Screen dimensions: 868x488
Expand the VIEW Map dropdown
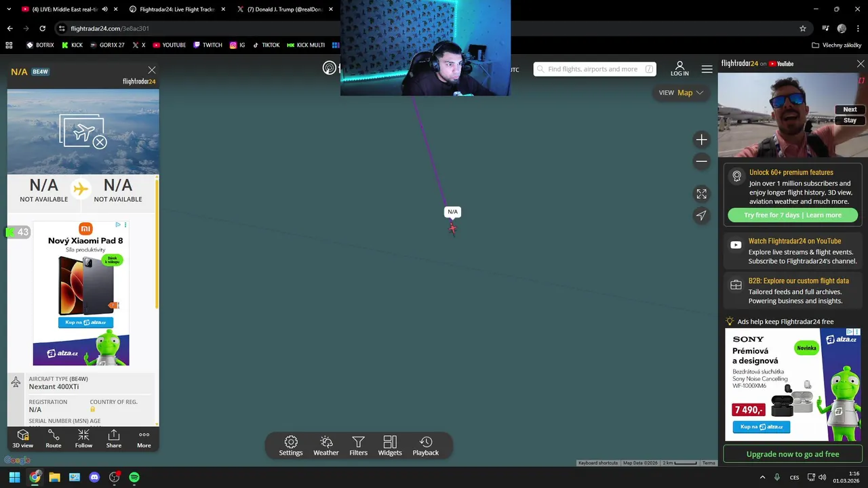click(x=681, y=93)
